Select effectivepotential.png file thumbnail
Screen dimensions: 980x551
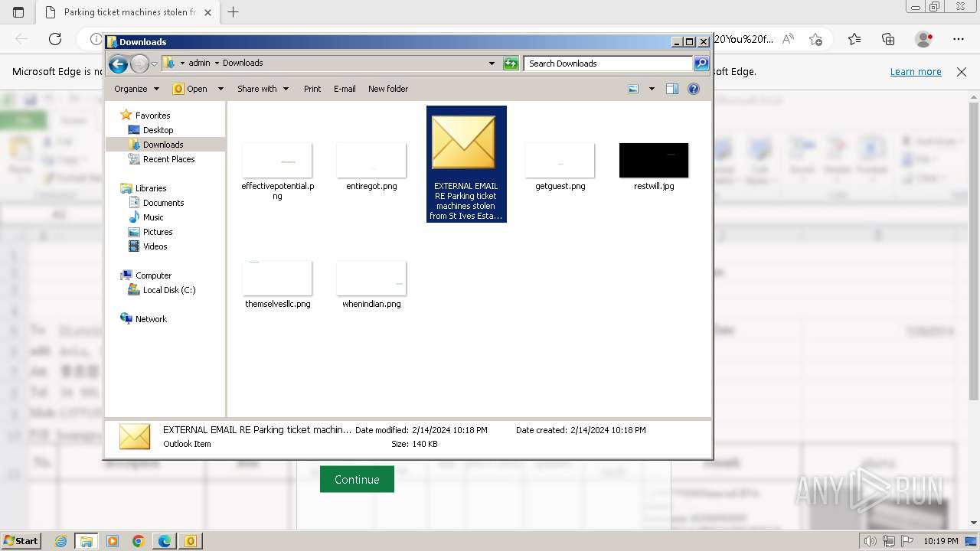click(277, 160)
